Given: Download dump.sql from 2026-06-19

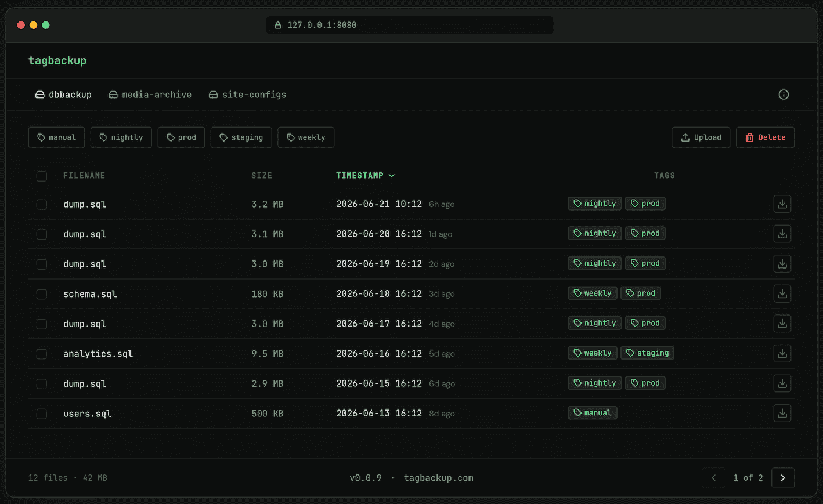Looking at the screenshot, I should (782, 264).
